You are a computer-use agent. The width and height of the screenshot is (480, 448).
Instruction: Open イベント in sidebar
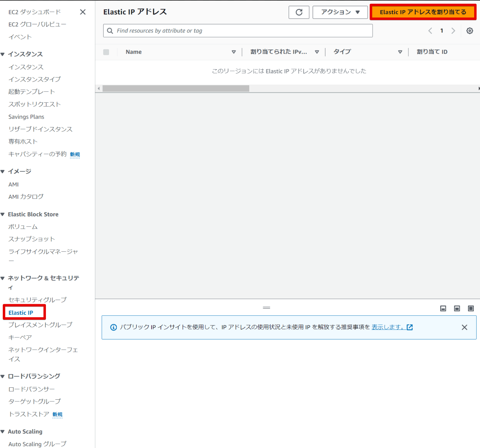click(x=20, y=37)
